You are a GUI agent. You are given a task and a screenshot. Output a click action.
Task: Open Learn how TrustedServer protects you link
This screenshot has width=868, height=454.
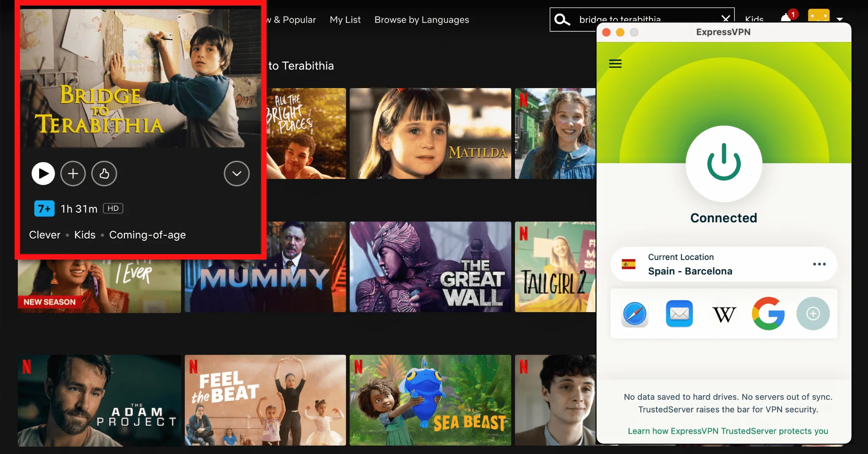point(728,431)
